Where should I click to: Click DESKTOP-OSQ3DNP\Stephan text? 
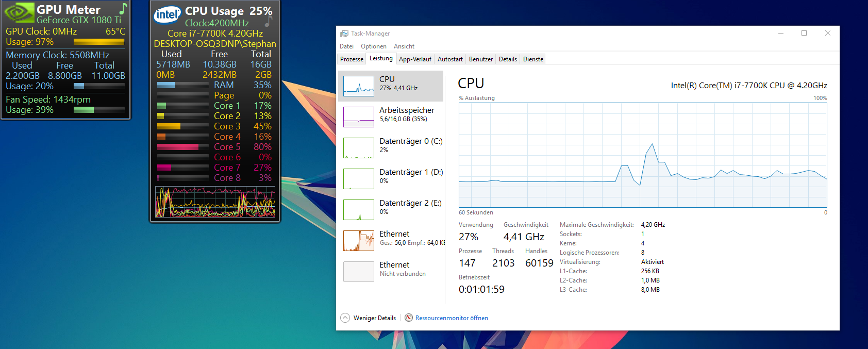point(215,44)
